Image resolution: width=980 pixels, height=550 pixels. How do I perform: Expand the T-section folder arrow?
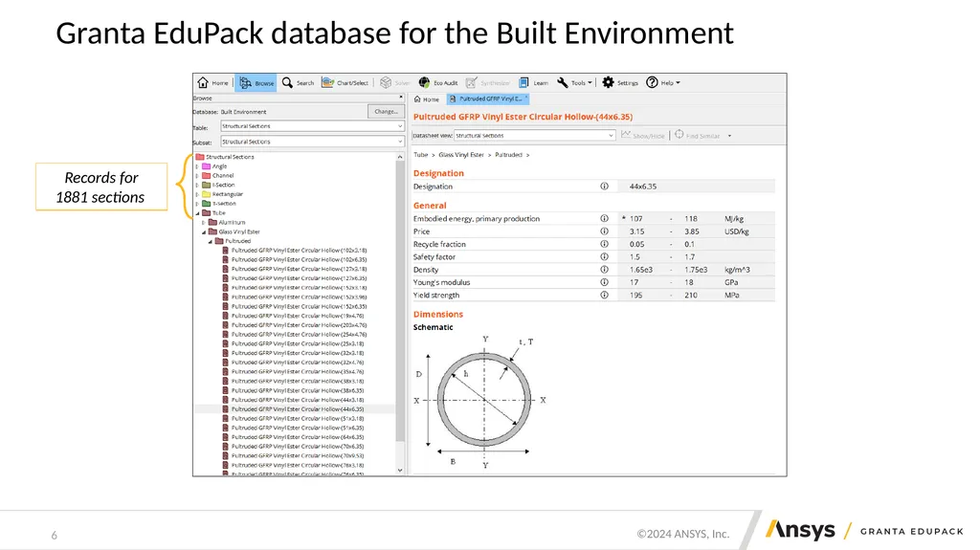click(x=197, y=204)
